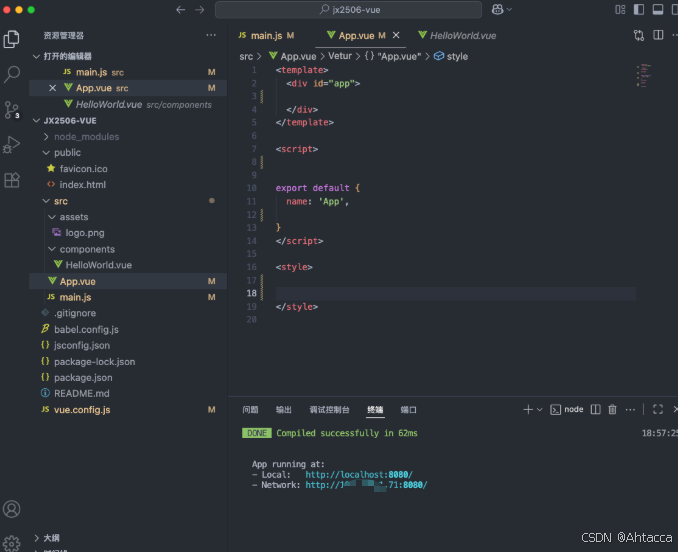The image size is (678, 552).
Task: Click the command center search box jx2506-vue
Action: click(349, 10)
